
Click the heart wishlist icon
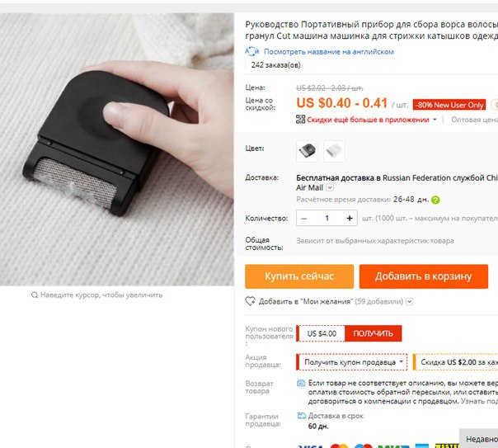click(250, 301)
